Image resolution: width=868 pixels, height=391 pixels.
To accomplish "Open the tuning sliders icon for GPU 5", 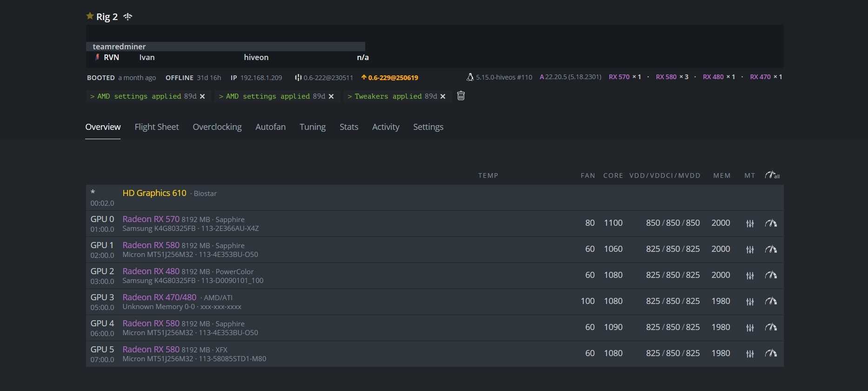I will (x=750, y=354).
